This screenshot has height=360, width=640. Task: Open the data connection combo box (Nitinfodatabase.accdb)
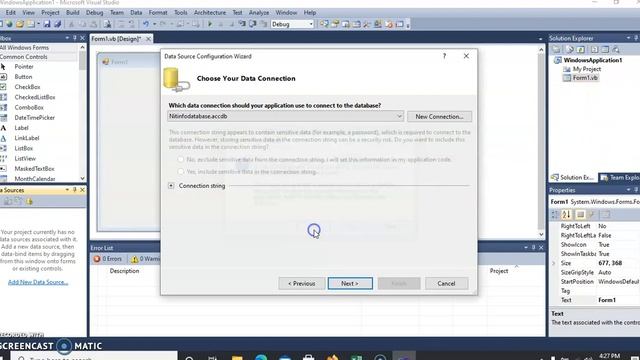(285, 116)
